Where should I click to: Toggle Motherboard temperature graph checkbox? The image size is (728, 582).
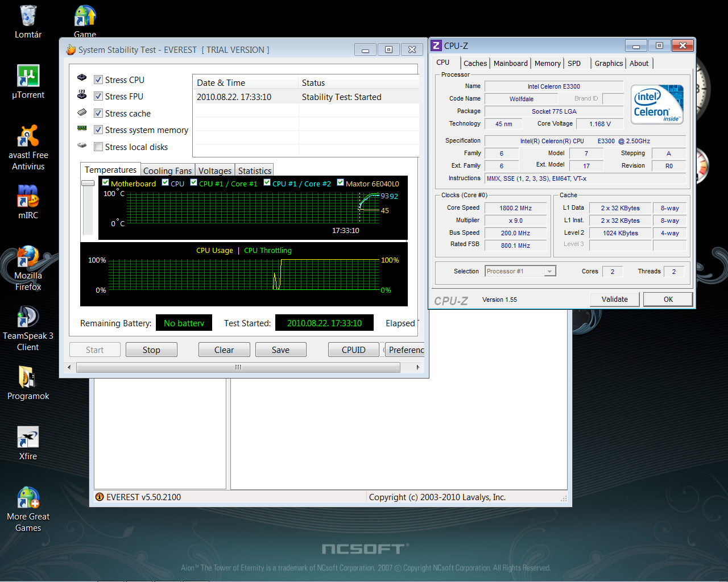pos(105,182)
